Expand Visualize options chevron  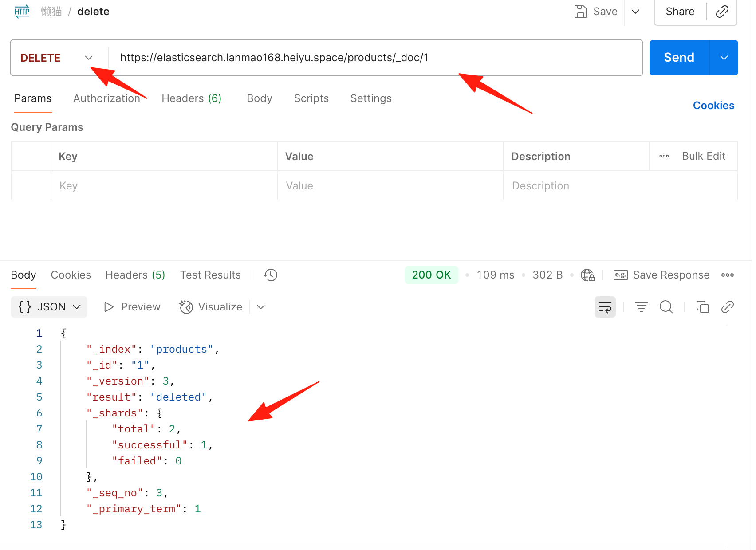pyautogui.click(x=261, y=307)
